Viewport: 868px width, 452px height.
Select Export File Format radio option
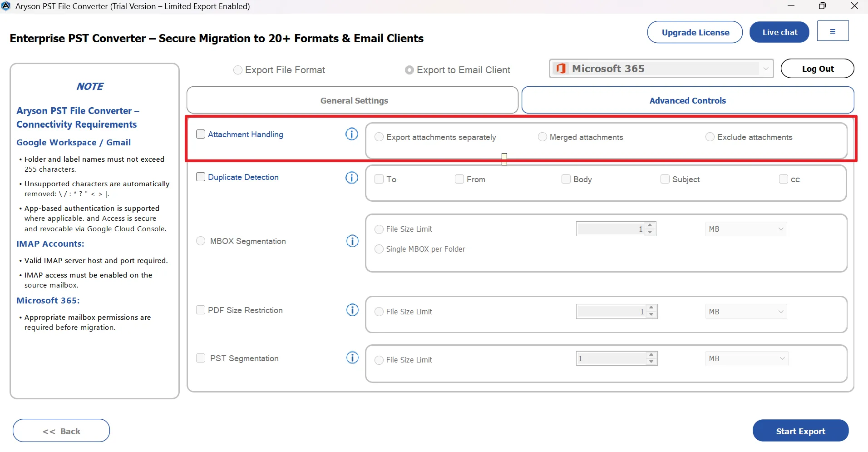click(237, 70)
